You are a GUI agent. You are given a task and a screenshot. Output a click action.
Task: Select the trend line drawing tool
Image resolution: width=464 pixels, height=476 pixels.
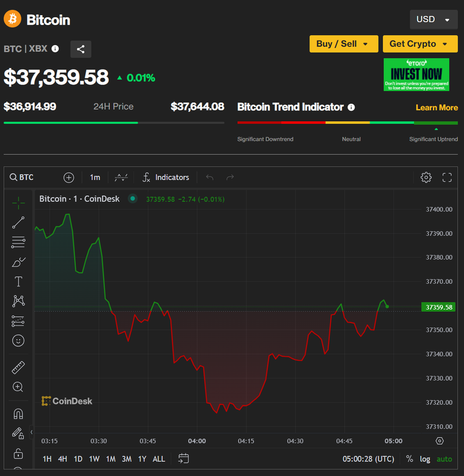pos(18,222)
